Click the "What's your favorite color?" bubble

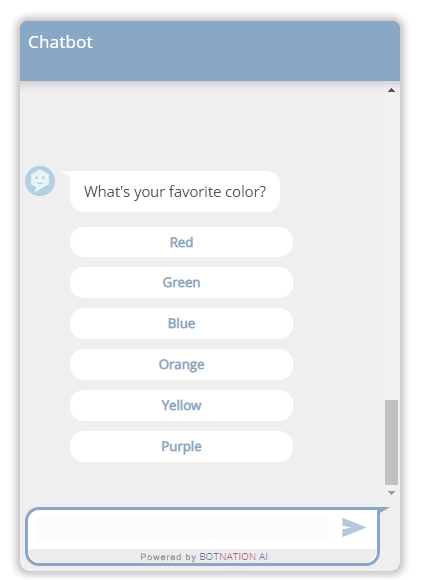pyautogui.click(x=175, y=192)
